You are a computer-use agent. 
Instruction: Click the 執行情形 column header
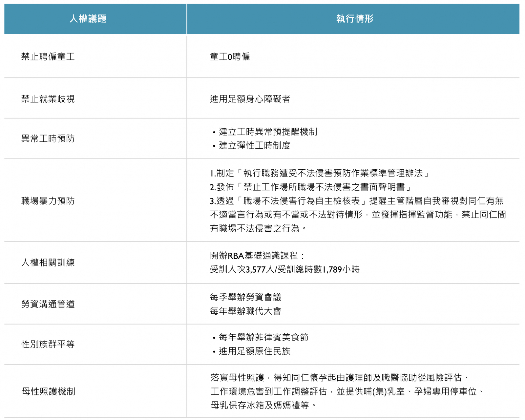coord(354,19)
